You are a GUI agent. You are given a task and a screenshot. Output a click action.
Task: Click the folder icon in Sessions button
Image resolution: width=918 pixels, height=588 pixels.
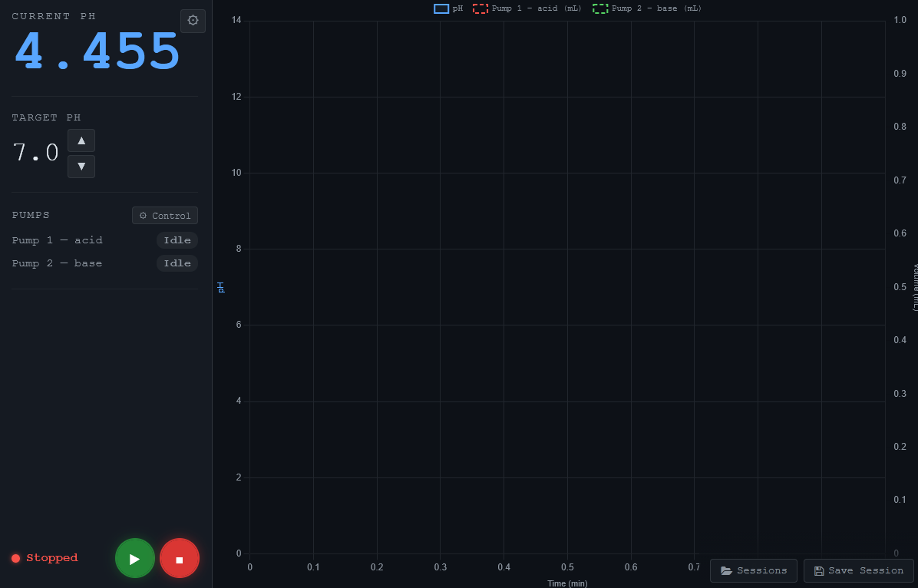pos(727,570)
